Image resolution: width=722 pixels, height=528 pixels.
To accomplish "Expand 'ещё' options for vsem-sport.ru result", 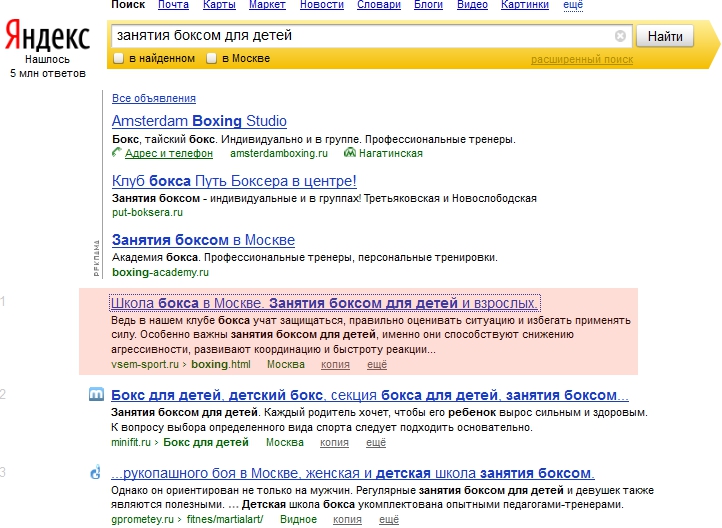I will click(x=377, y=365).
